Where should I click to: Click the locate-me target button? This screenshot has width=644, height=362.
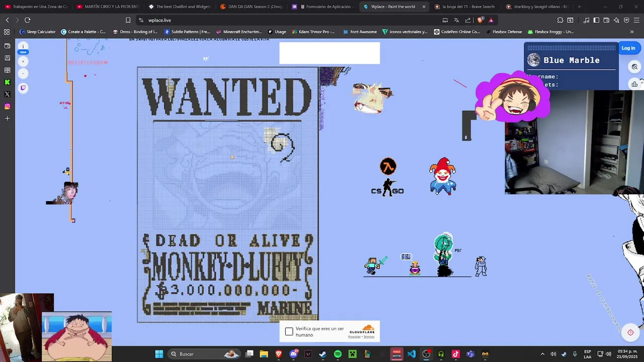pos(630,332)
